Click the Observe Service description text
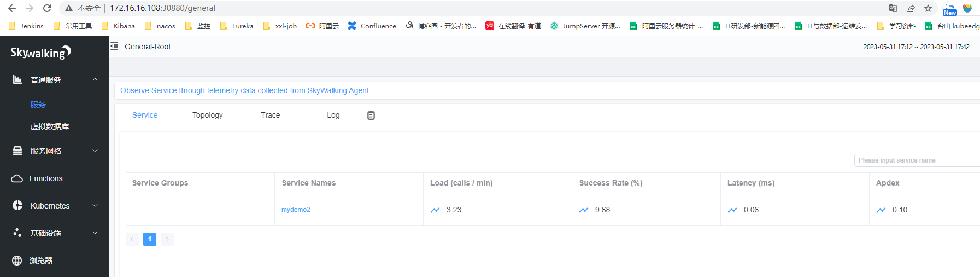The width and height of the screenshot is (980, 277). click(x=245, y=90)
